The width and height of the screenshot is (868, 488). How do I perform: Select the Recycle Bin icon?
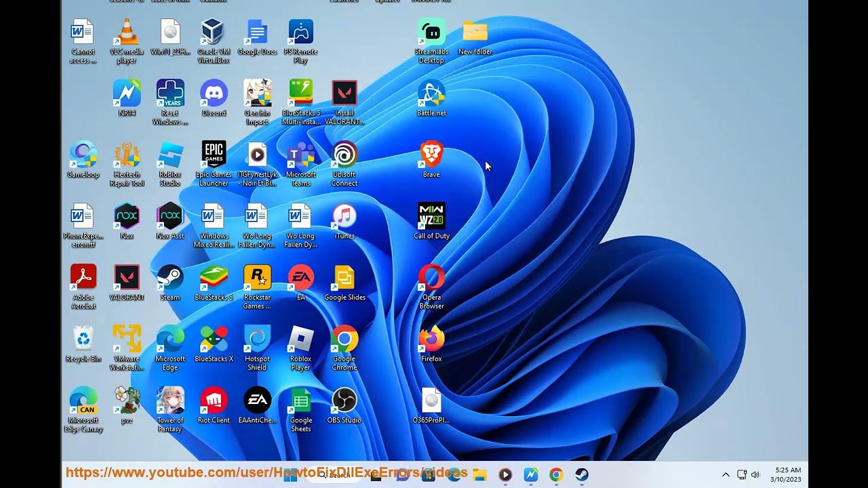pos(83,344)
